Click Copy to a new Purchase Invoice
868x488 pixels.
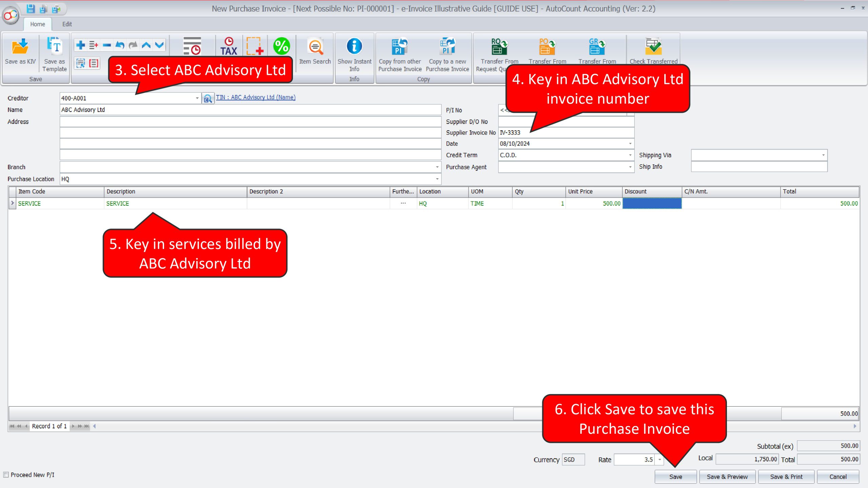click(447, 54)
